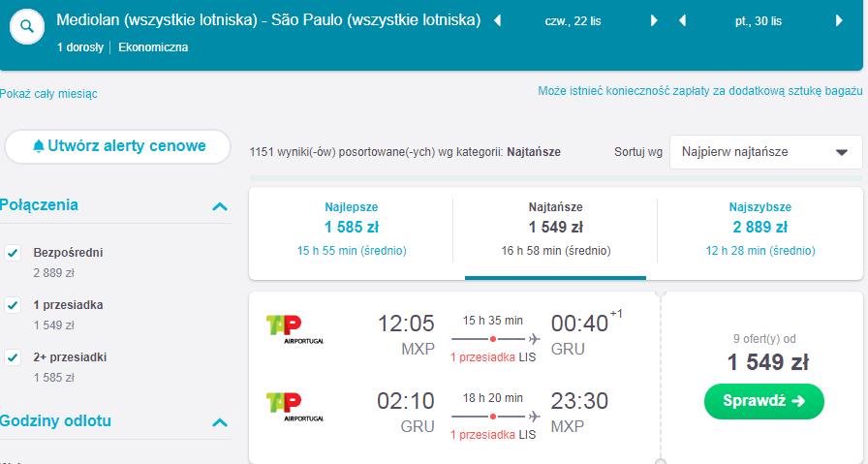Click TAP Air Portugal logo on return flight

click(x=294, y=407)
